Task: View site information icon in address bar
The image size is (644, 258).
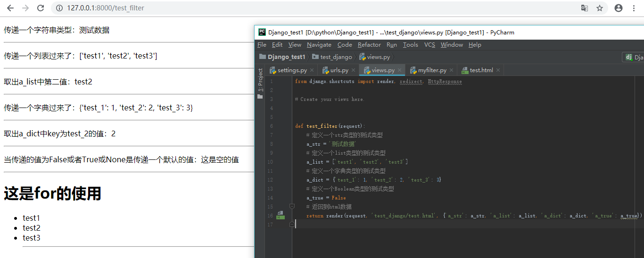Action: coord(59,8)
